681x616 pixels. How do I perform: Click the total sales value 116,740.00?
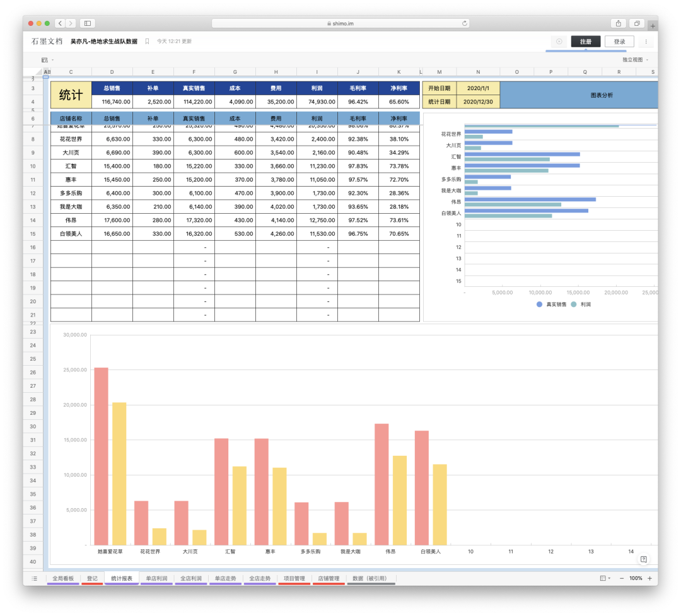pos(112,102)
